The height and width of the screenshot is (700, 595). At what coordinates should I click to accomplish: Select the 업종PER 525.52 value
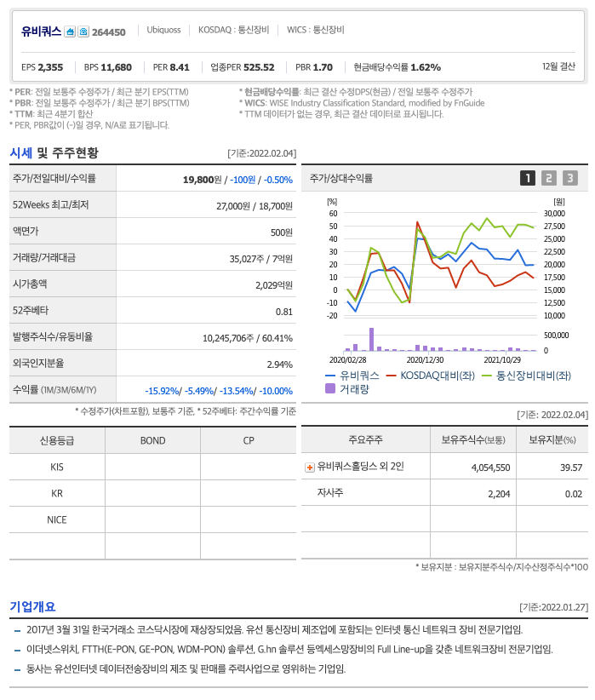[x=243, y=67]
